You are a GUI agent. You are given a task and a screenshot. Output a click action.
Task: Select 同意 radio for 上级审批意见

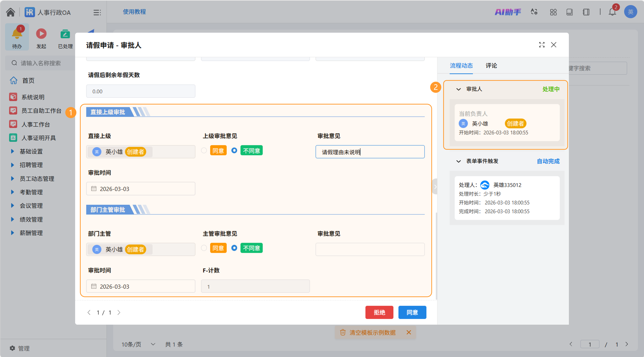coord(204,150)
